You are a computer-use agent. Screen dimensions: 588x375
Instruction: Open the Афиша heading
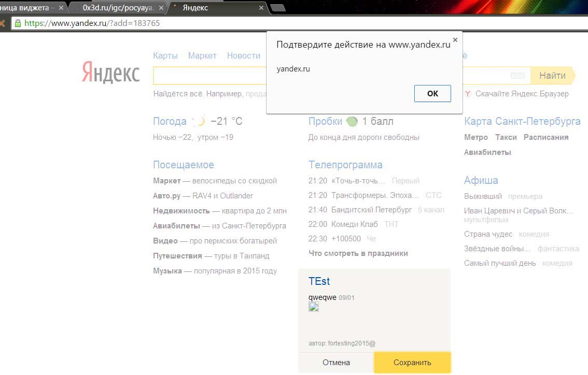[481, 180]
